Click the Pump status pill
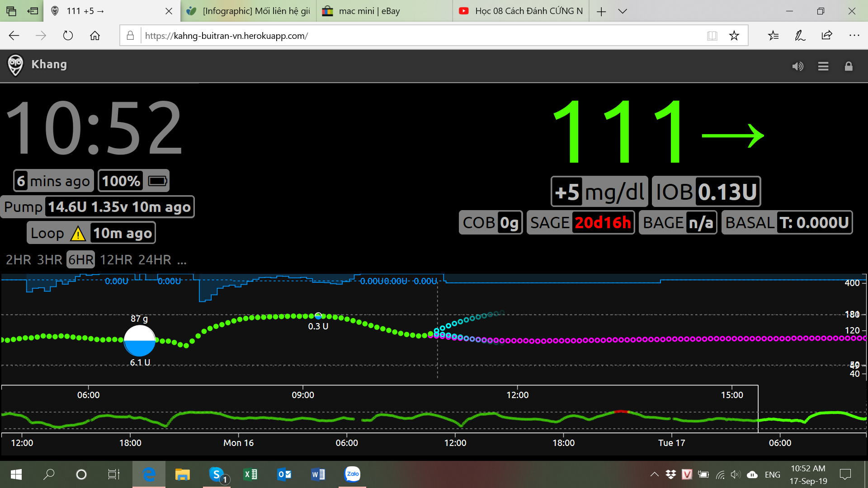 pos(98,207)
